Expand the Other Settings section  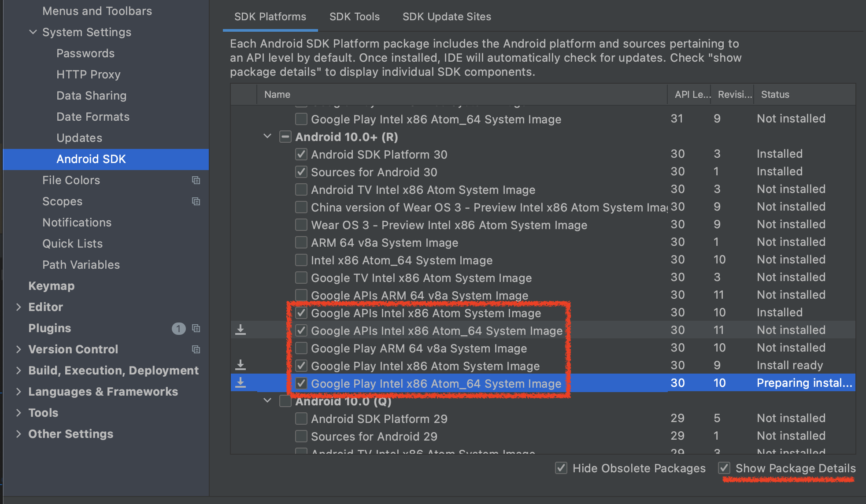click(19, 434)
